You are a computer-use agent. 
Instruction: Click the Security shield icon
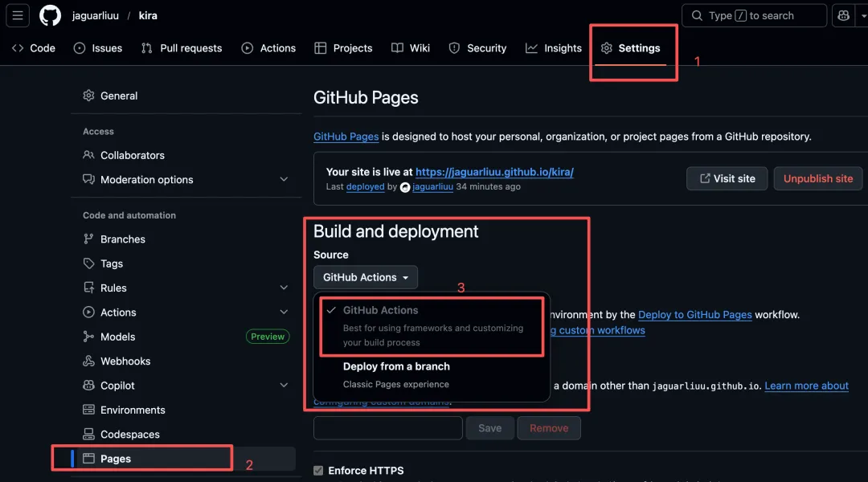point(454,48)
